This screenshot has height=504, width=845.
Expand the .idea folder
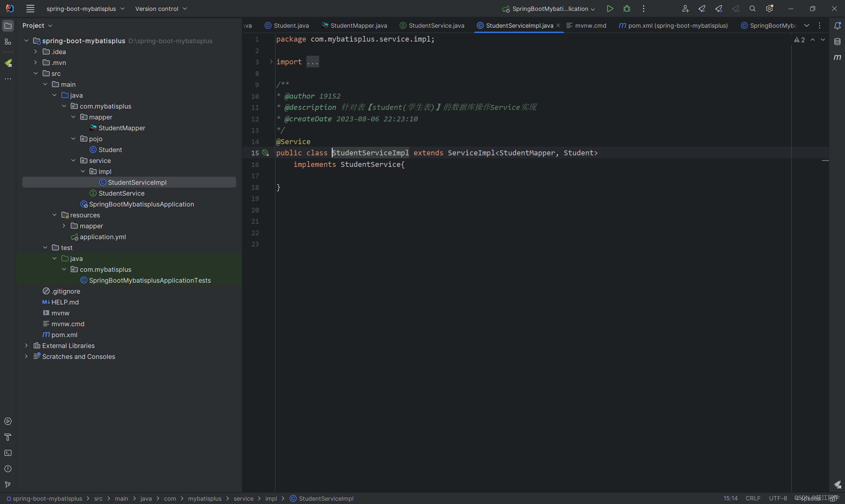point(35,52)
